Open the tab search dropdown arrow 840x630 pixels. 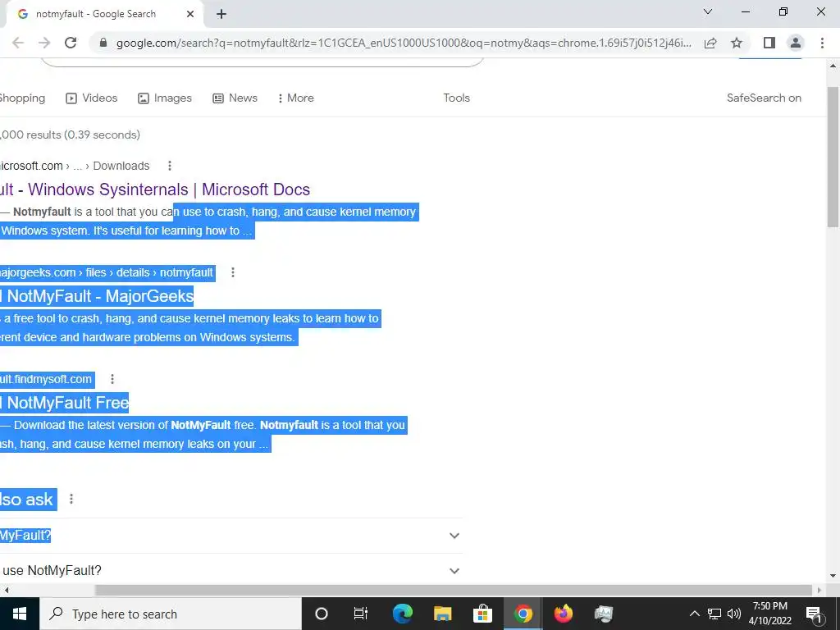tap(708, 11)
